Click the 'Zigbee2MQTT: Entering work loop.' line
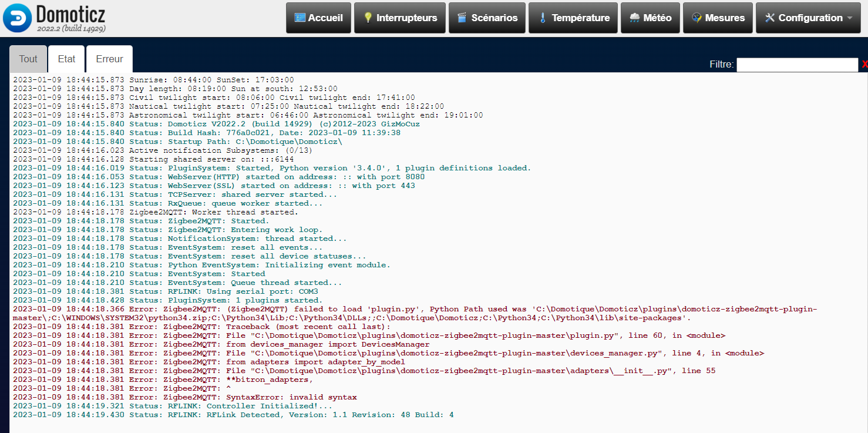 (x=167, y=230)
